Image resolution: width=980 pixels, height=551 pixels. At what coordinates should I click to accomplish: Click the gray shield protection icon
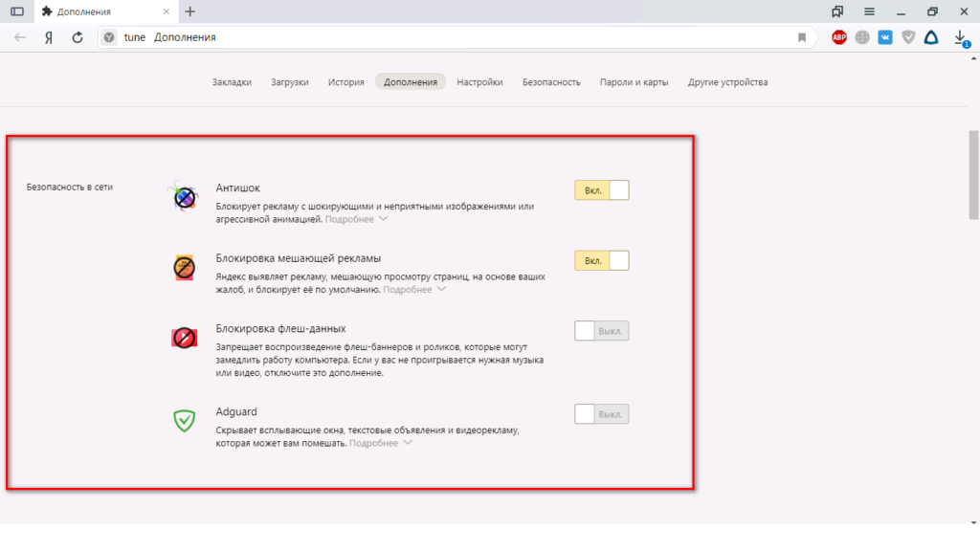(x=908, y=37)
